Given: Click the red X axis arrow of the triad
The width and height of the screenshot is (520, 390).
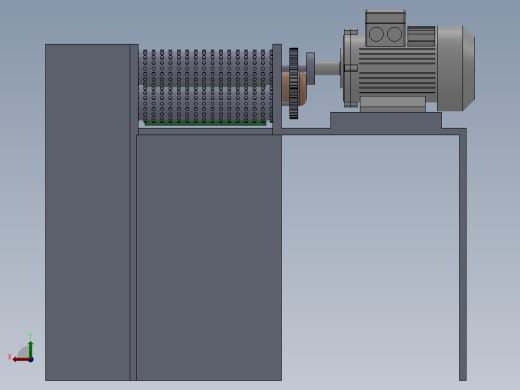Looking at the screenshot, I should pyautogui.click(x=21, y=360).
